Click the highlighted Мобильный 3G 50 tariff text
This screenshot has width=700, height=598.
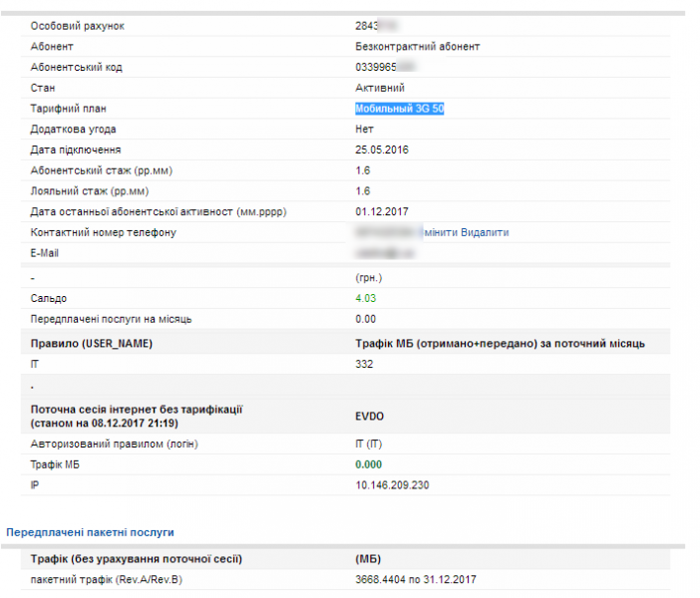coord(399,109)
